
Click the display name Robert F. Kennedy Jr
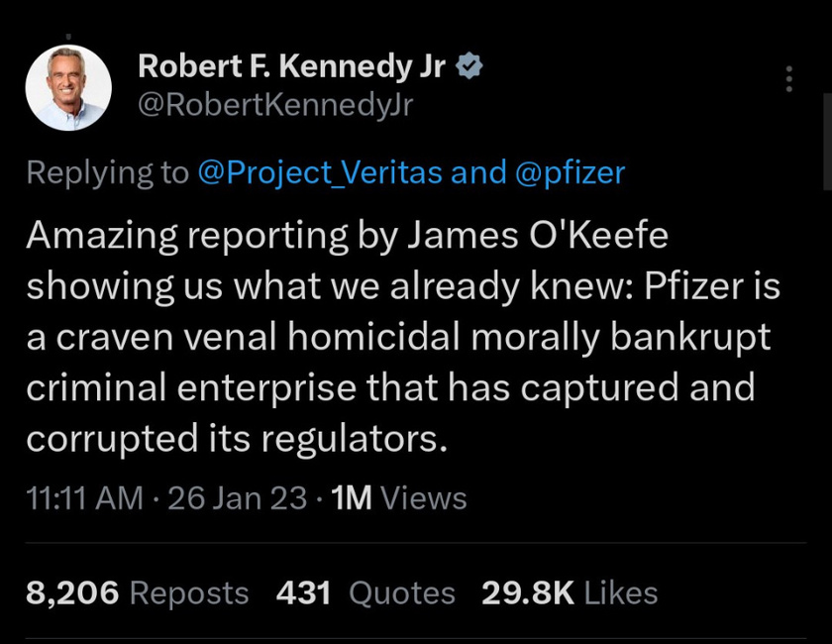292,66
